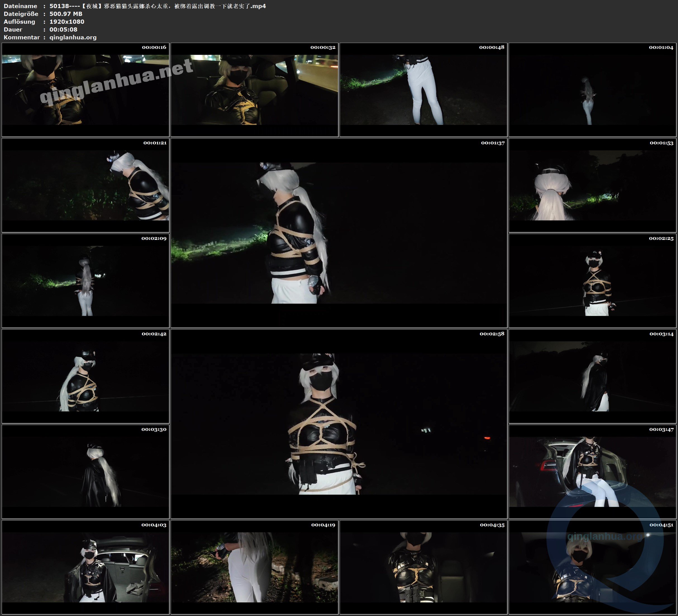Open the thumbnail at 00:04:35

423,567
